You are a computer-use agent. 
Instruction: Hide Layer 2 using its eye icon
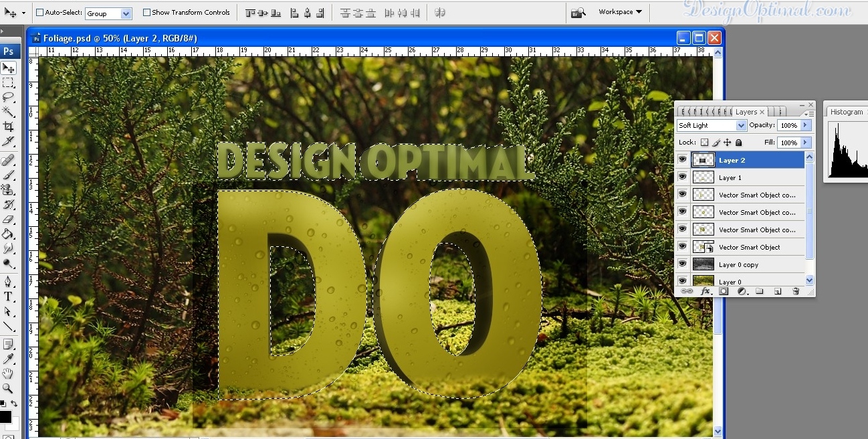tap(682, 160)
